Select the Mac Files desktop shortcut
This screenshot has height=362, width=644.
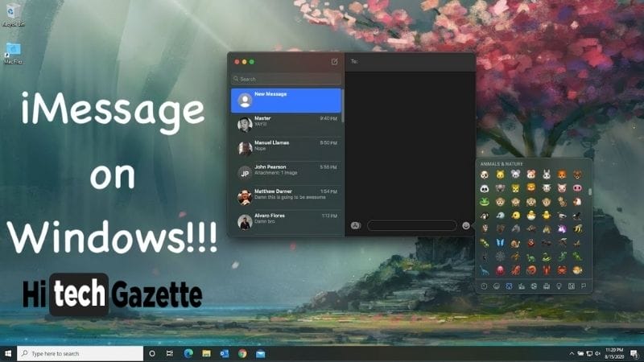point(13,53)
